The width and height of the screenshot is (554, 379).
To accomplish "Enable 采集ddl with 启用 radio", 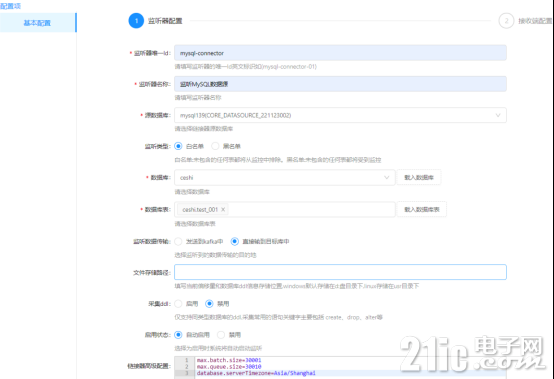I will click(178, 304).
